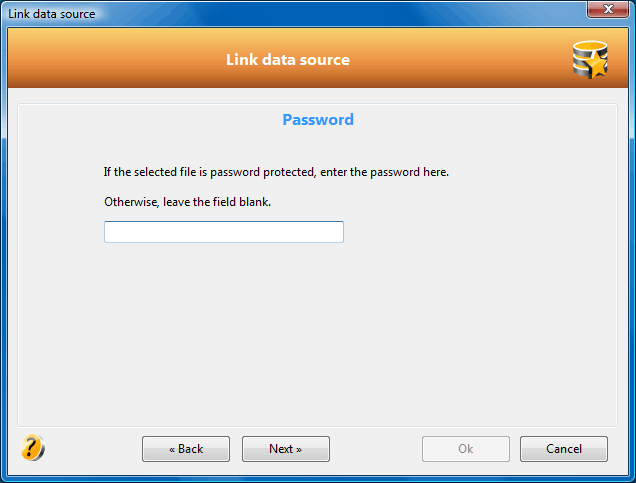Click the white Link data source banner title

click(x=288, y=60)
